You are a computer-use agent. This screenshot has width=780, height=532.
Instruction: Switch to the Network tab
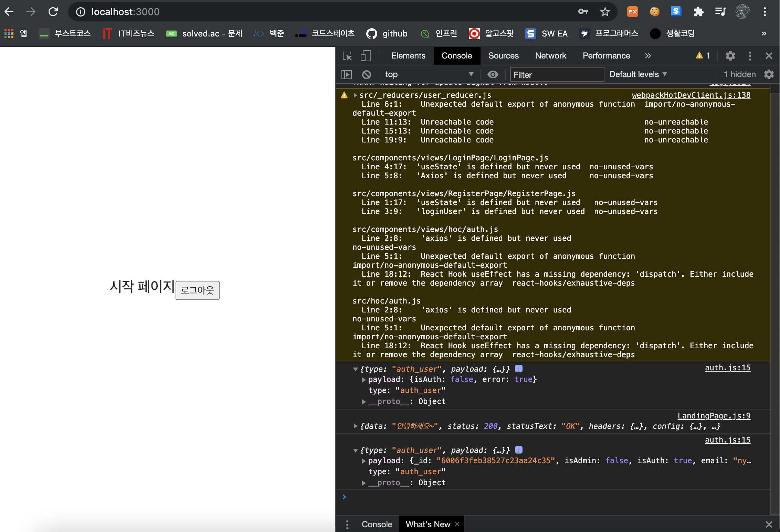550,56
